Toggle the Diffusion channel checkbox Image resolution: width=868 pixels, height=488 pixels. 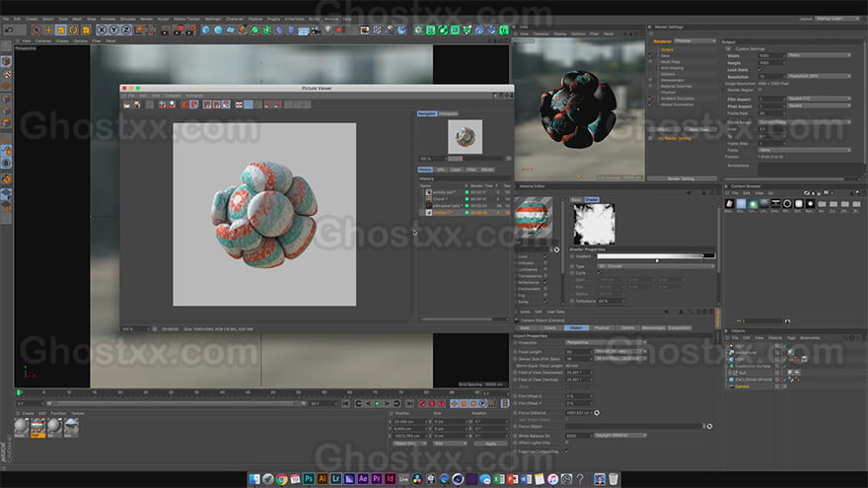545,263
